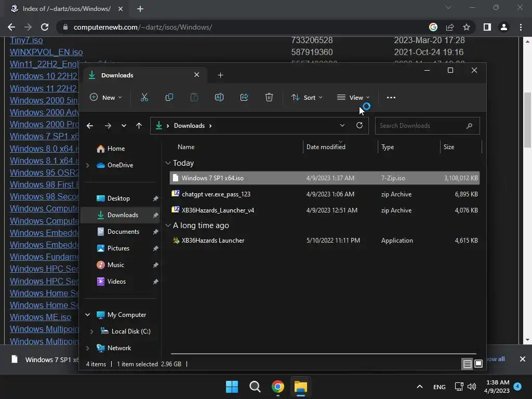Image resolution: width=532 pixels, height=399 pixels.
Task: Open the recent locations chevron dropdown
Action: (124, 126)
